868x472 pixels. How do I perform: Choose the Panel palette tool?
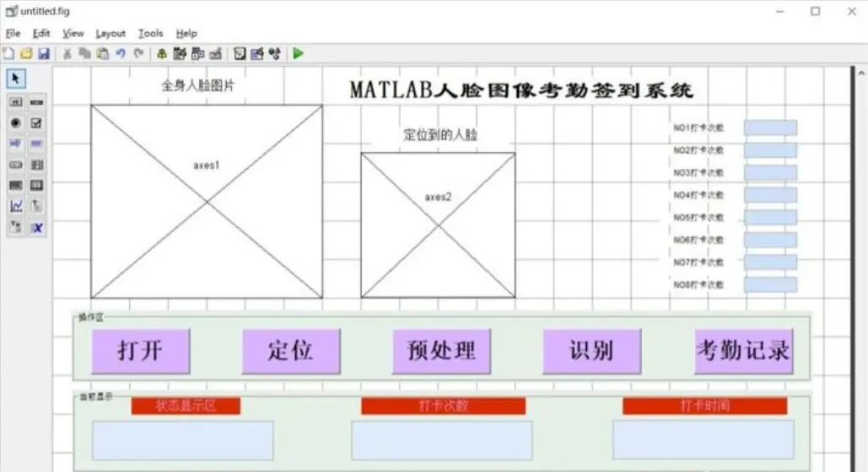point(36,206)
